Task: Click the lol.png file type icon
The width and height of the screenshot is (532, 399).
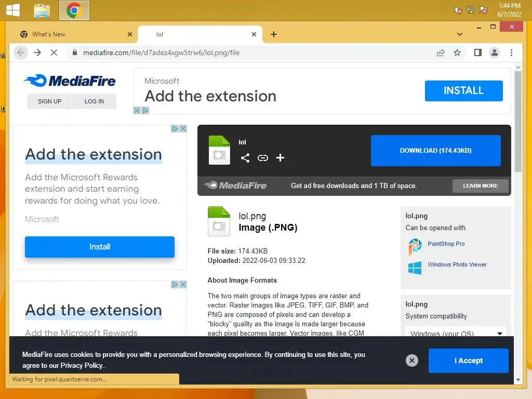Action: pyautogui.click(x=219, y=221)
